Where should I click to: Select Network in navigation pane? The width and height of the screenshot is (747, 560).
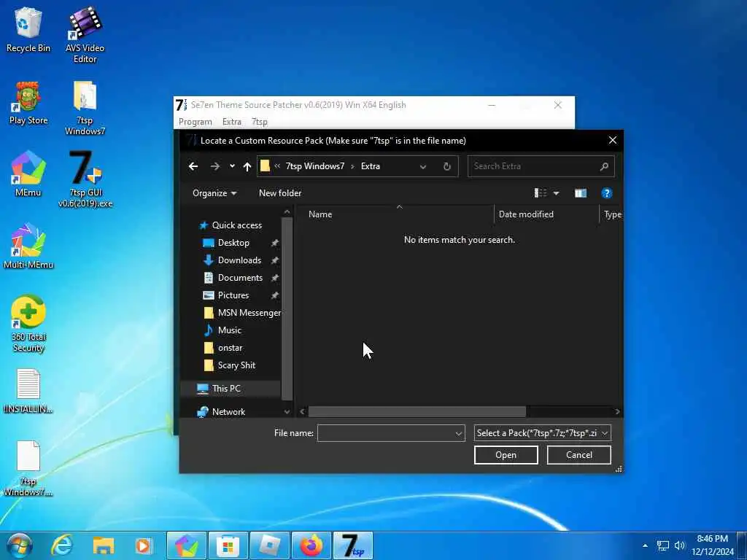coord(228,412)
